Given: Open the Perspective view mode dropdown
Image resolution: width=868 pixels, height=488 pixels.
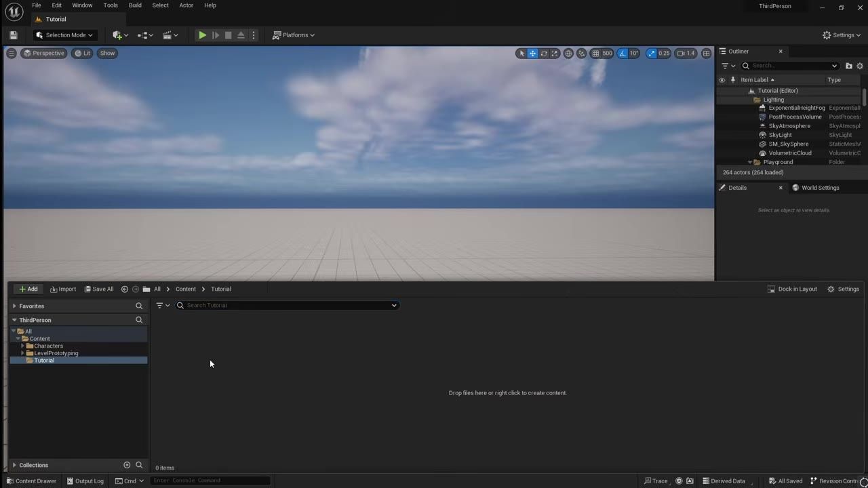Looking at the screenshot, I should (x=44, y=54).
